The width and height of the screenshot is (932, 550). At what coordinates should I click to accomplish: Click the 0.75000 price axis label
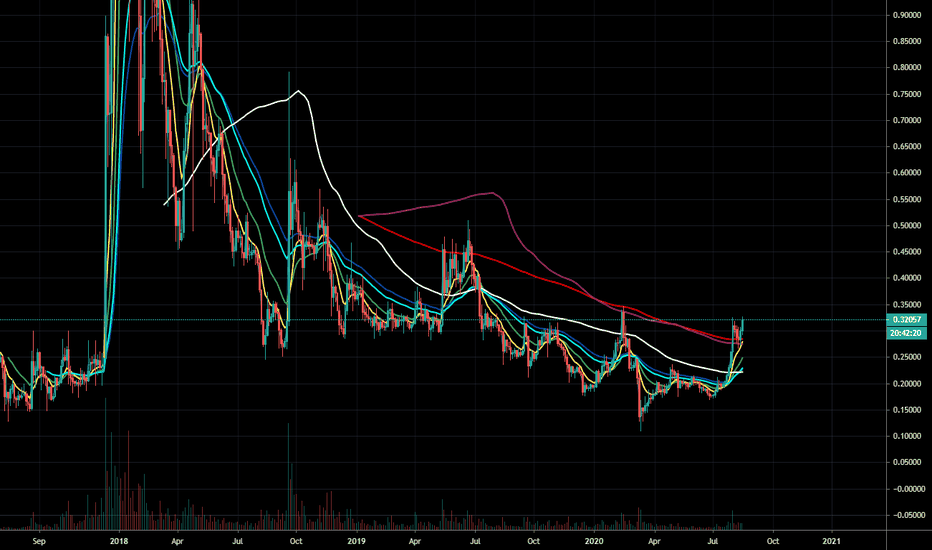pyautogui.click(x=908, y=94)
